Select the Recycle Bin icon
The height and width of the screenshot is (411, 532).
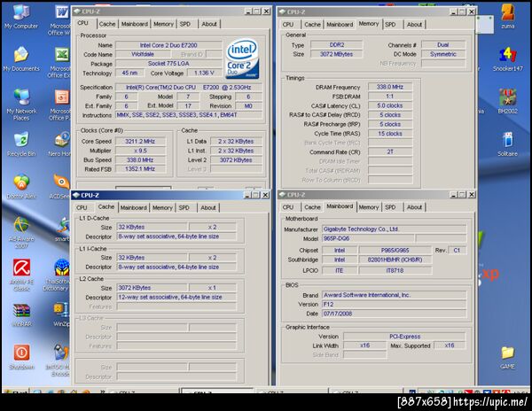pos(20,139)
